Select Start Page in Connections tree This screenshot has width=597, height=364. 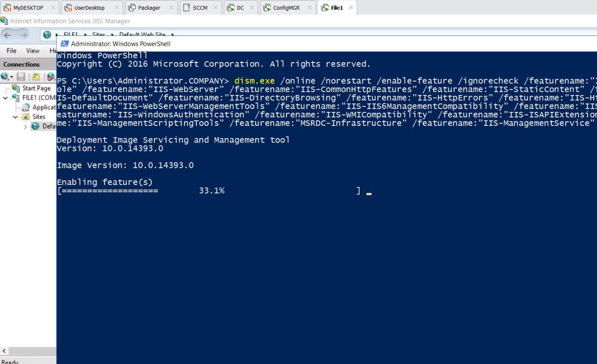coord(36,88)
